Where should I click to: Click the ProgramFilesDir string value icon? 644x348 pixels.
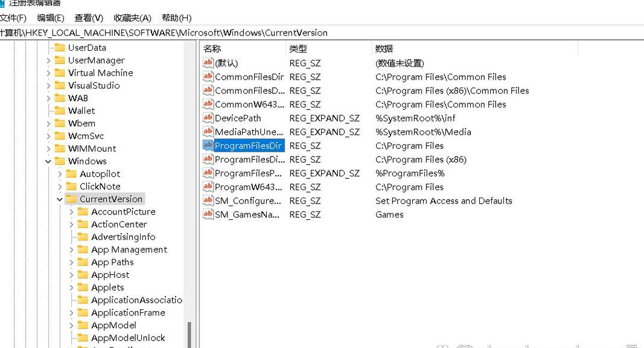pos(208,146)
